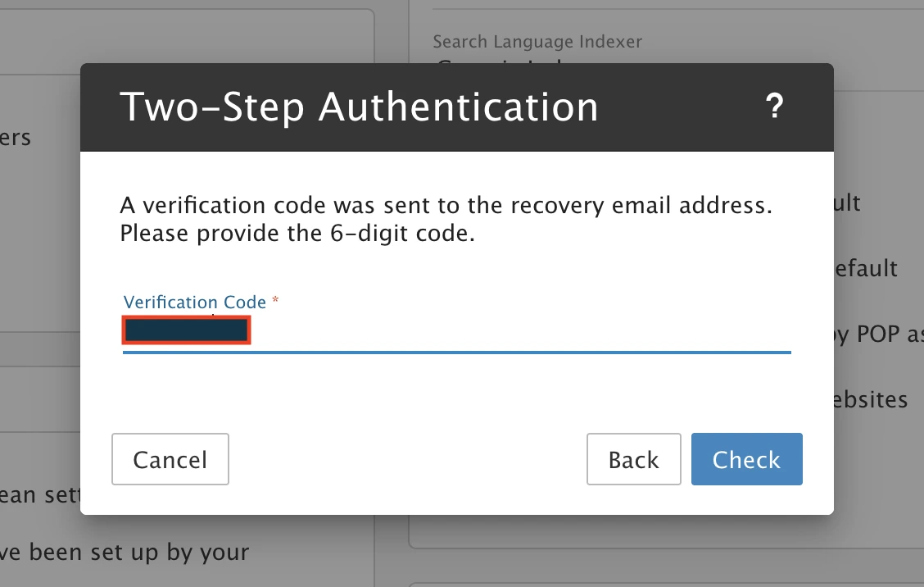Image resolution: width=924 pixels, height=587 pixels.
Task: Click the redacted code inside the field
Action: pos(186,331)
